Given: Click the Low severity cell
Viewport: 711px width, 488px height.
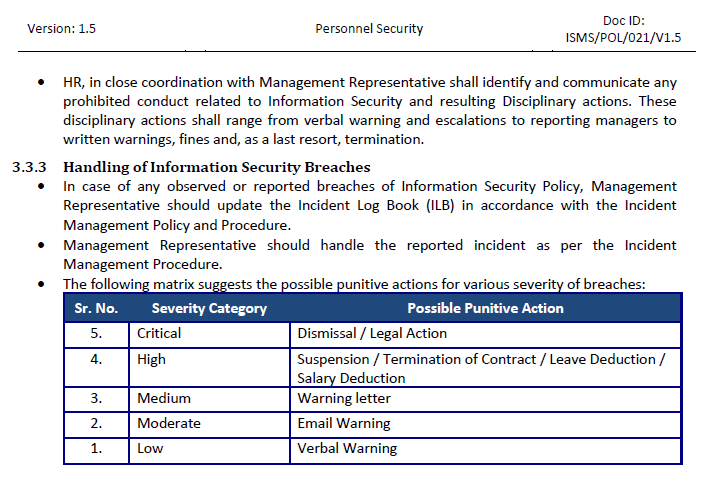Looking at the screenshot, I should click(150, 448).
